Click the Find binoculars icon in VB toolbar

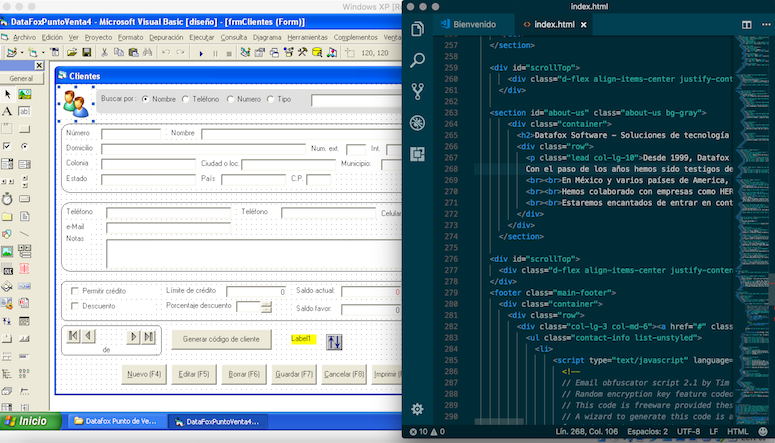pos(147,52)
